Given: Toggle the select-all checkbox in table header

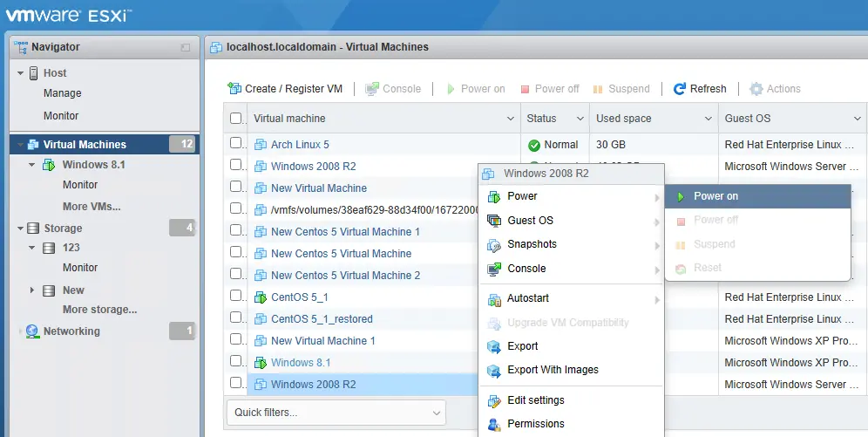Looking at the screenshot, I should point(236,119).
